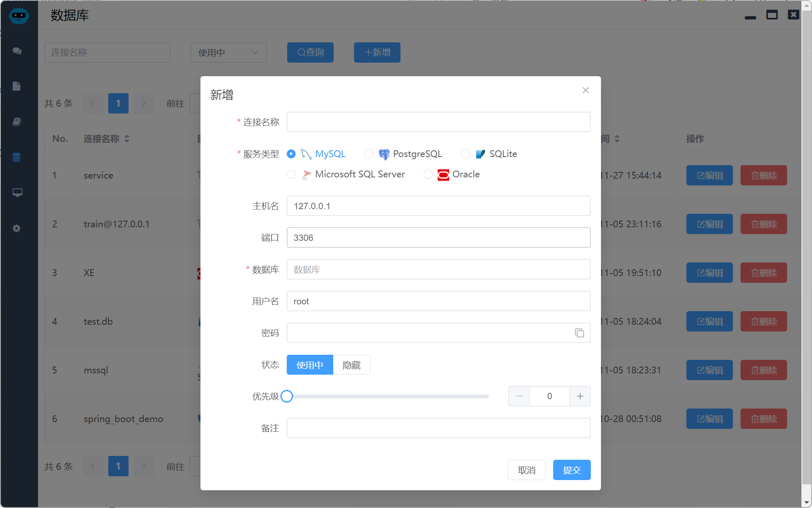This screenshot has width=812, height=508.
Task: Delete the service row
Action: 764,175
